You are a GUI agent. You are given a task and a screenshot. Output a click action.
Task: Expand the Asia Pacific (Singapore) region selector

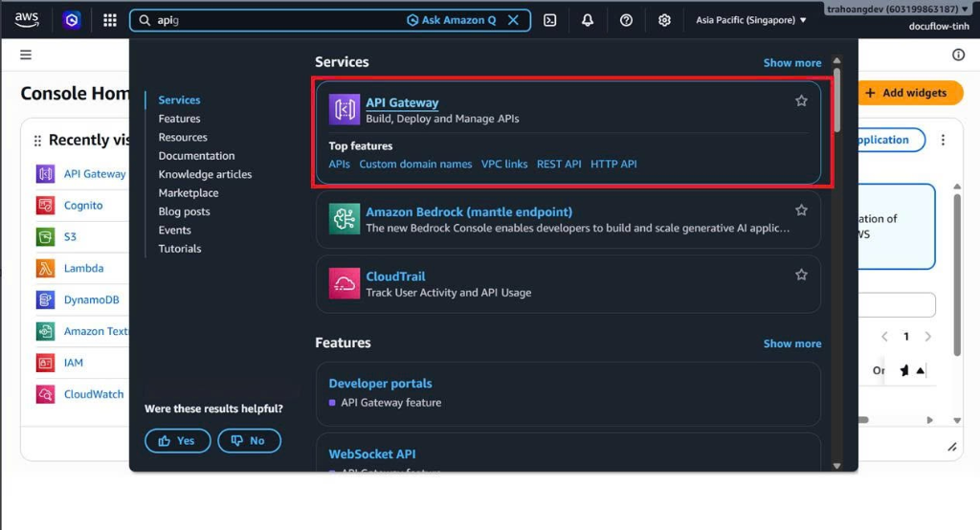click(751, 20)
